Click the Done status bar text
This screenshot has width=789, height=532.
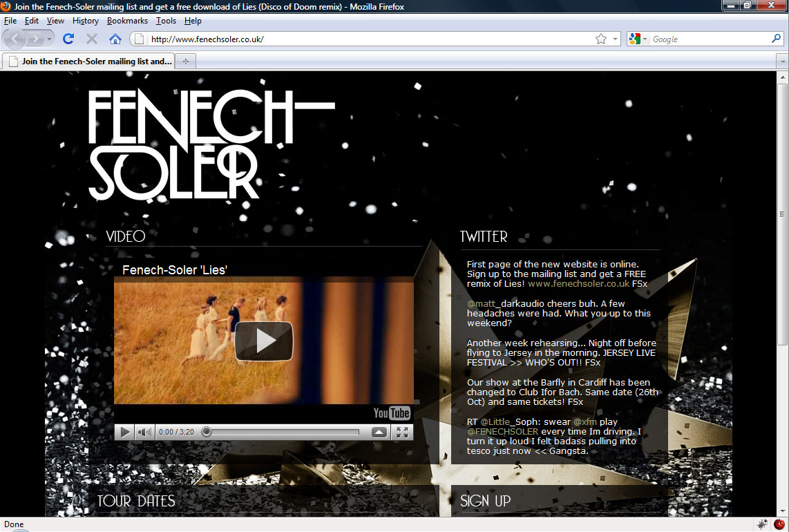click(x=14, y=524)
